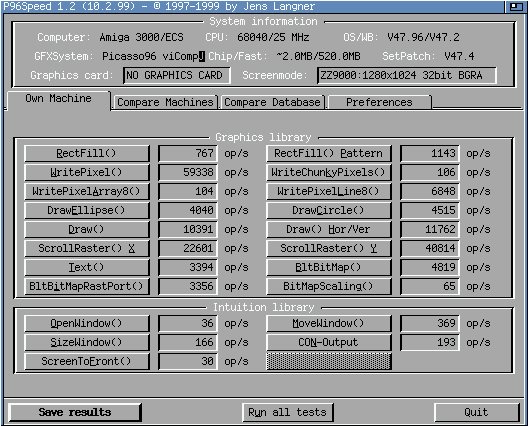This screenshot has height=426, width=528.
Task: Click the SizeWindow() result 166
Action: coord(188,342)
